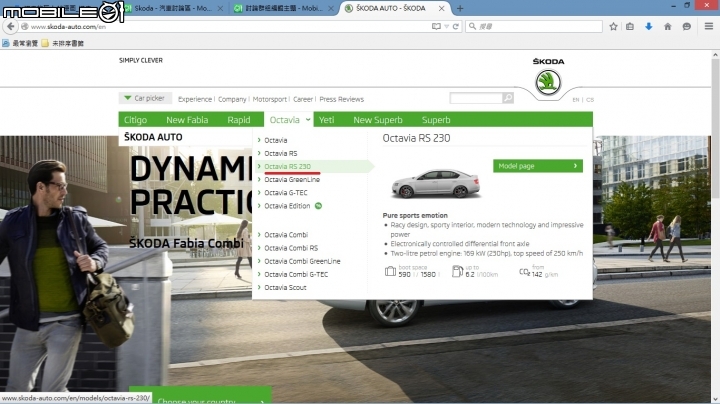Viewport: 720px width, 404px height.
Task: Open the chat bubble toolbar icon
Action: (686, 27)
